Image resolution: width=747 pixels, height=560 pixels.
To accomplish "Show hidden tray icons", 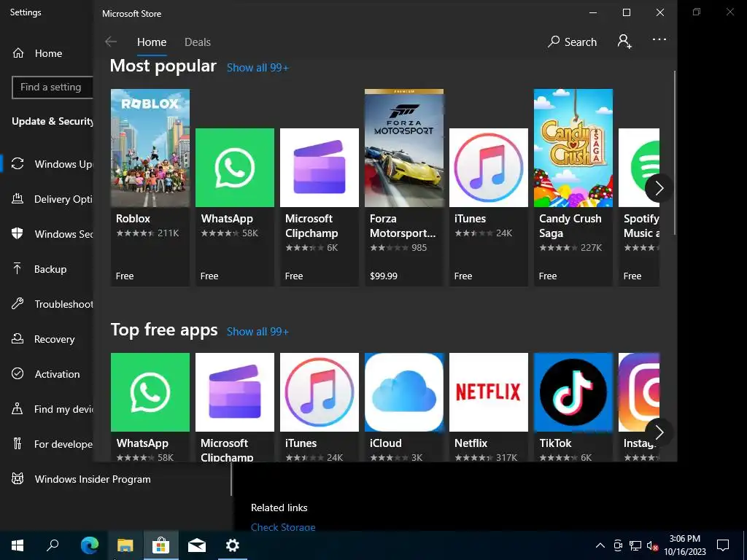I will (x=600, y=545).
